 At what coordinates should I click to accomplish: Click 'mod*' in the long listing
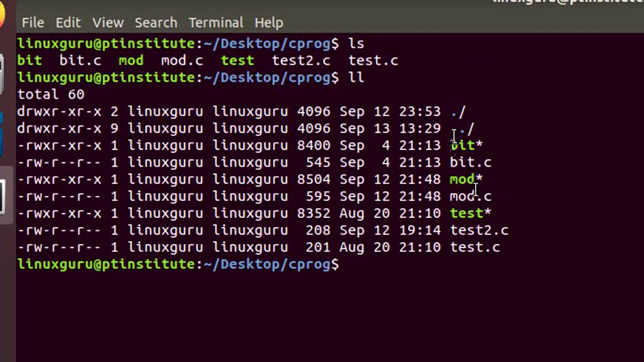click(466, 179)
